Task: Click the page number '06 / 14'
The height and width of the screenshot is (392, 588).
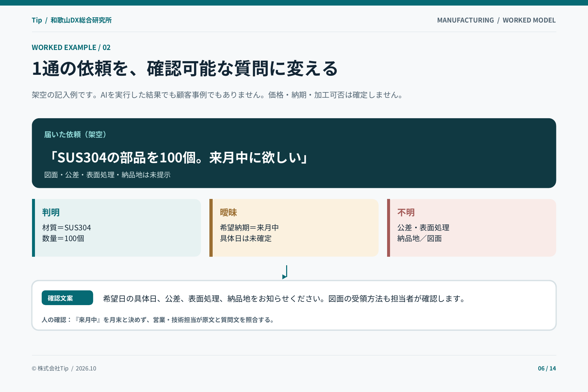Action: click(x=547, y=368)
